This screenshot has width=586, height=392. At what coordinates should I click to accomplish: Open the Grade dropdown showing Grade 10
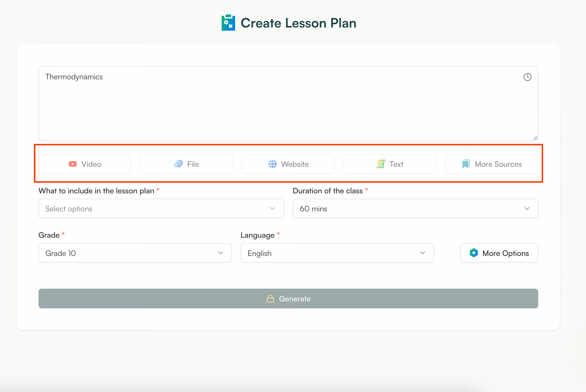[135, 253]
